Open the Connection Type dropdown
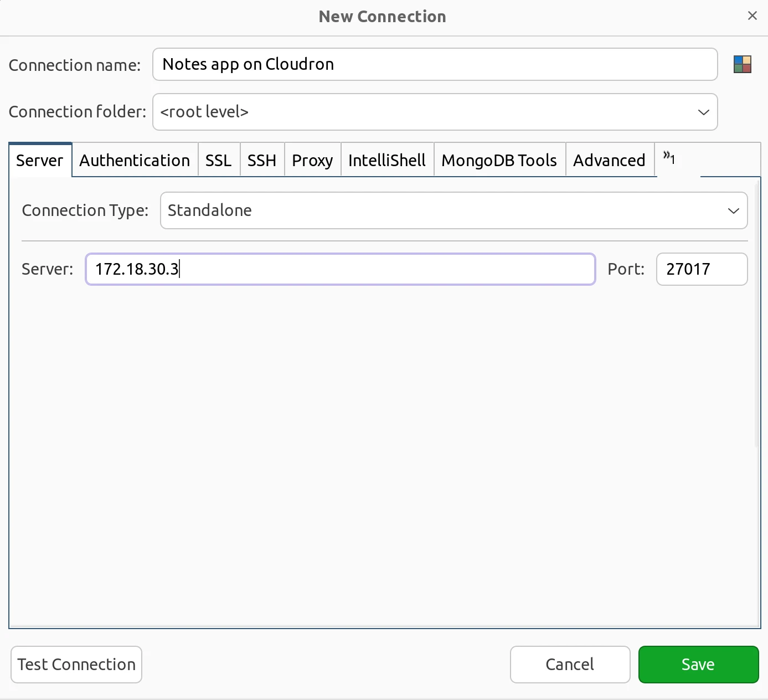 [454, 210]
